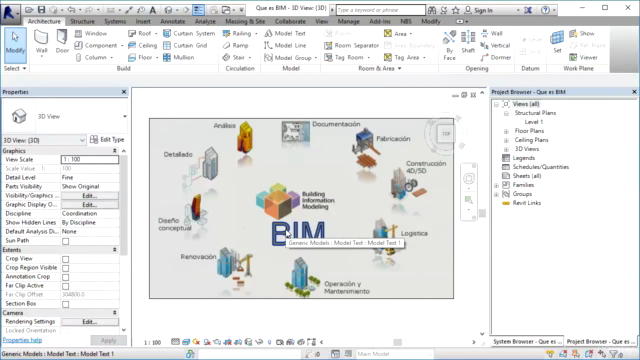640x360 pixels.
Task: Select Level 1 in Project Browser
Action: click(533, 122)
